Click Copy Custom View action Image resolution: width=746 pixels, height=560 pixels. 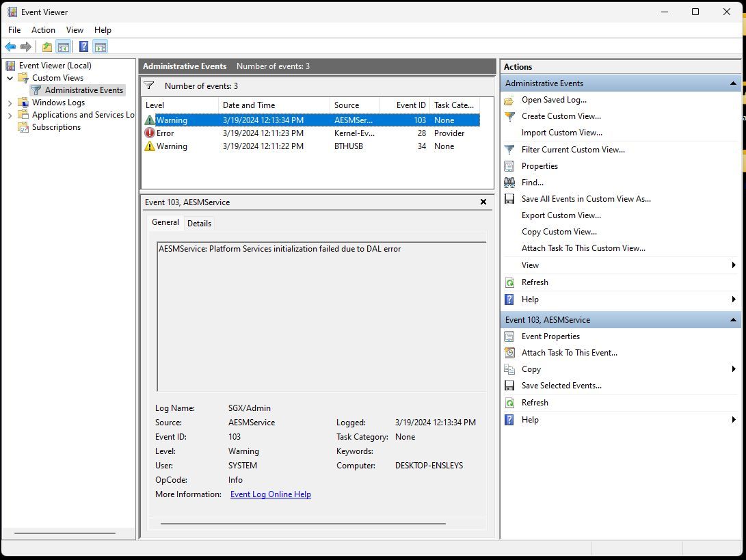pos(559,232)
